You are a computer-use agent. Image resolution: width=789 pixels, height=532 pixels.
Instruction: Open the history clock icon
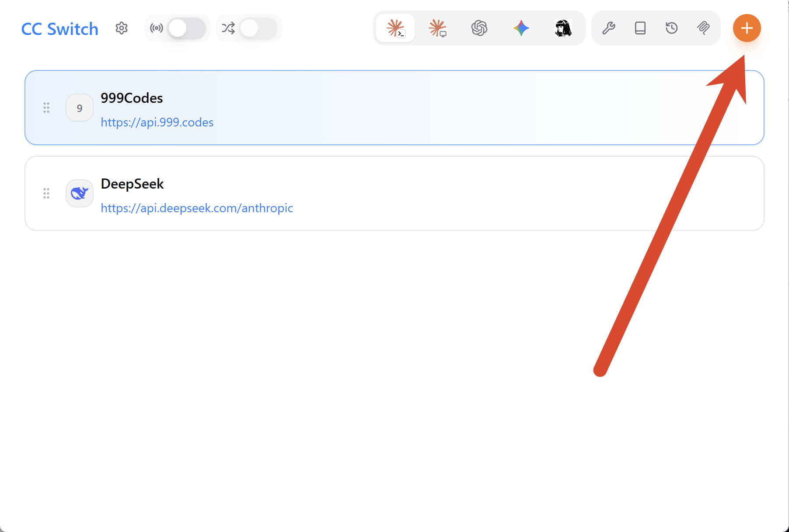coord(672,28)
